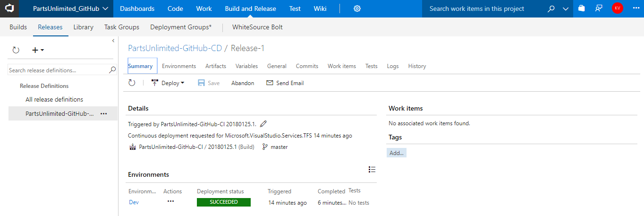Open the Deployment Groups sub-tab

pos(181,27)
